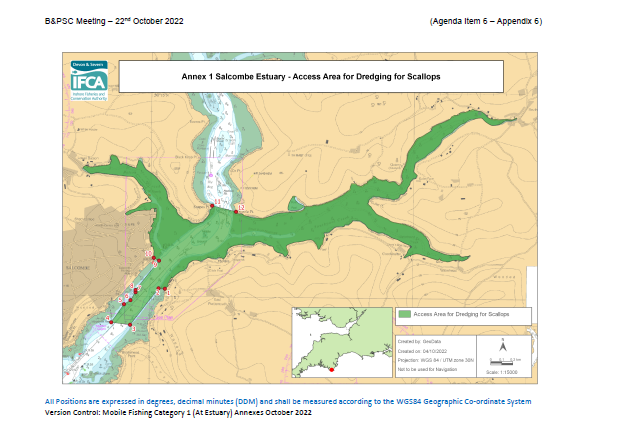Image resolution: width=620 pixels, height=431 pixels.
Task: Select red point marker 4 on the map
Action: click(x=111, y=322)
